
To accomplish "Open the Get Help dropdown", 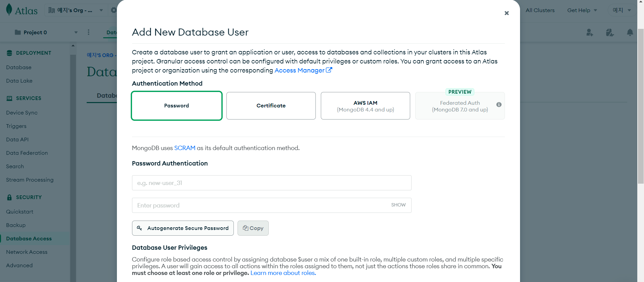I will (582, 10).
